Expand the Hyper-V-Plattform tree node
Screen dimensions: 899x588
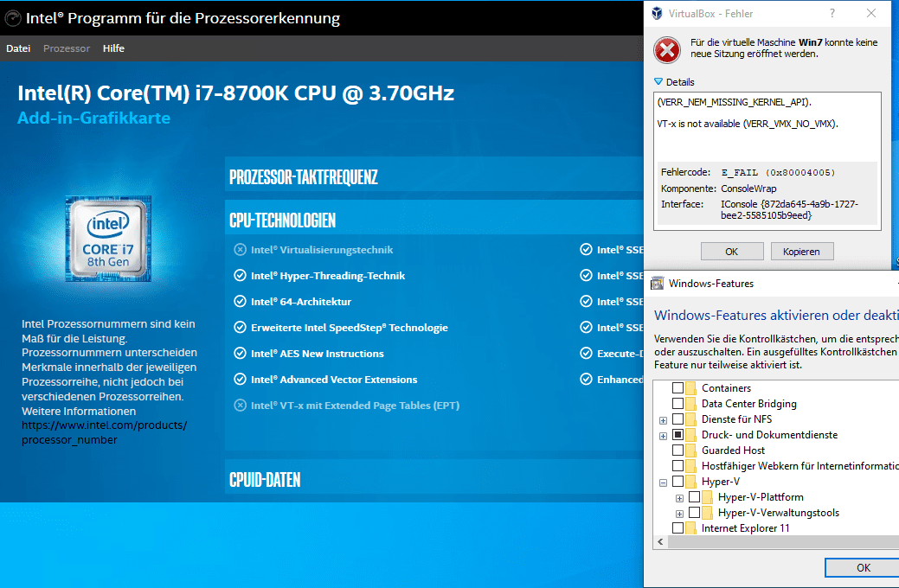click(x=679, y=498)
